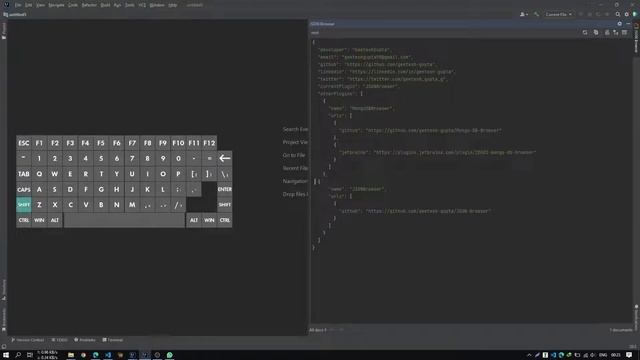This screenshot has height=360, width=640.
Task: Open the Version Control tool window
Action: pyautogui.click(x=28, y=340)
